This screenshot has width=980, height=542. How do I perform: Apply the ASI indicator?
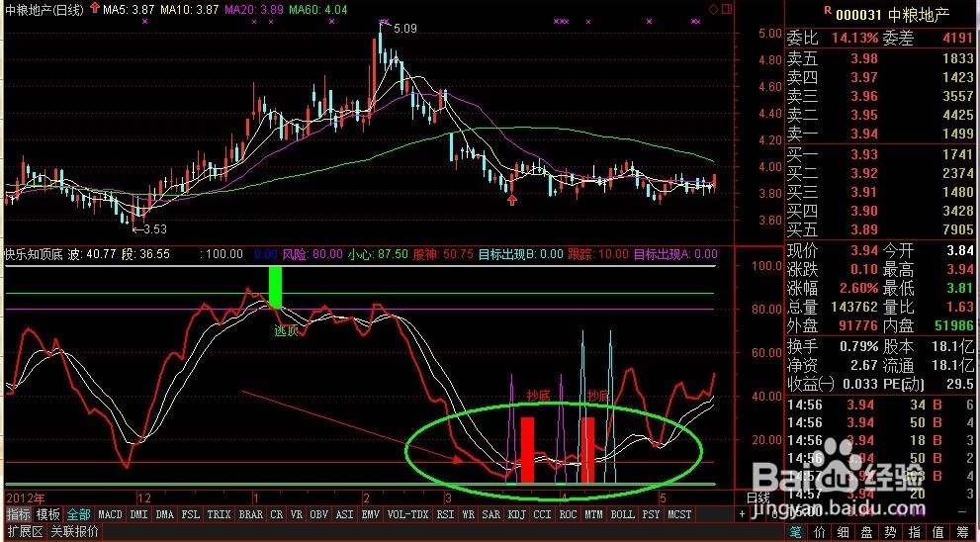344,514
